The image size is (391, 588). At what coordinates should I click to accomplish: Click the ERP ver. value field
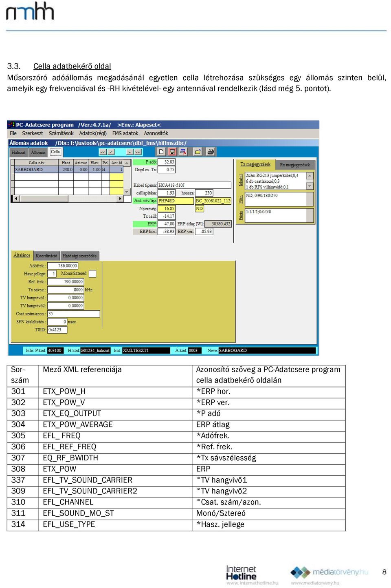coord(204,232)
